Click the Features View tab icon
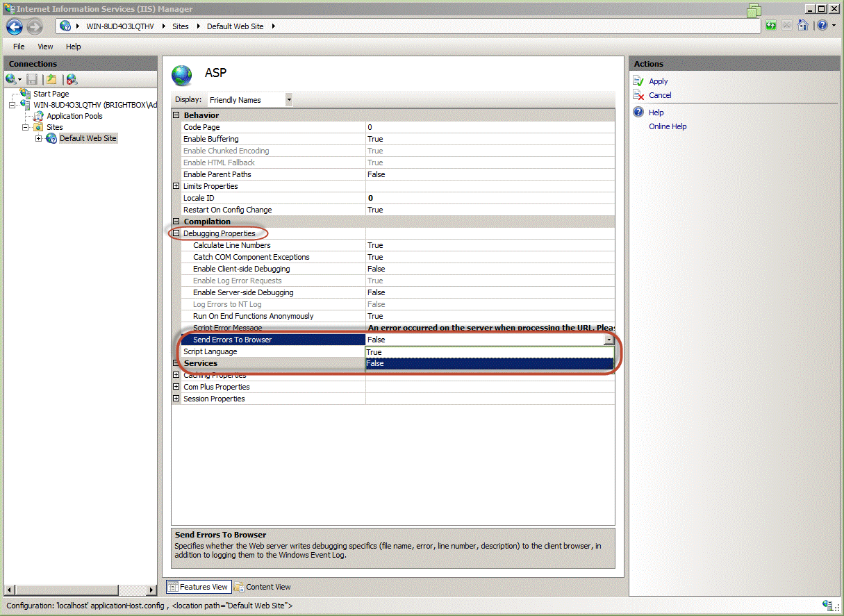Viewport: 844px width, 616px height. tap(172, 587)
